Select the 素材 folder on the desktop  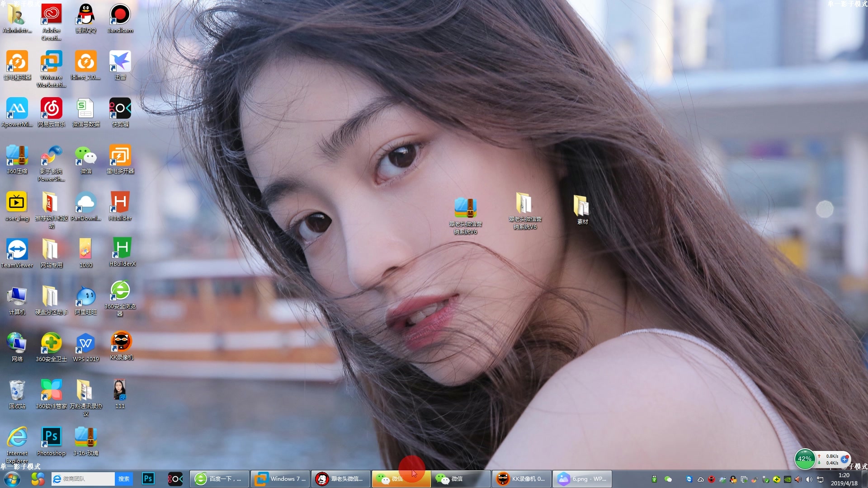tap(582, 210)
